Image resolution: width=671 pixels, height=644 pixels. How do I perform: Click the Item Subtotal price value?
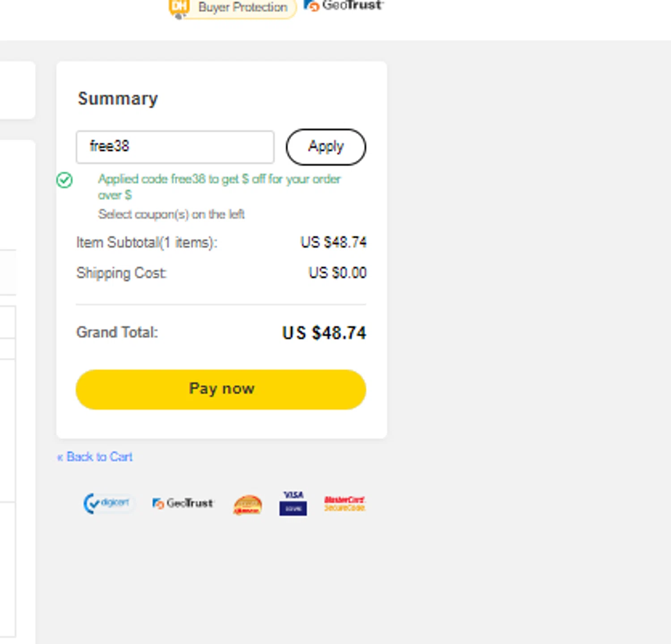[x=333, y=242]
